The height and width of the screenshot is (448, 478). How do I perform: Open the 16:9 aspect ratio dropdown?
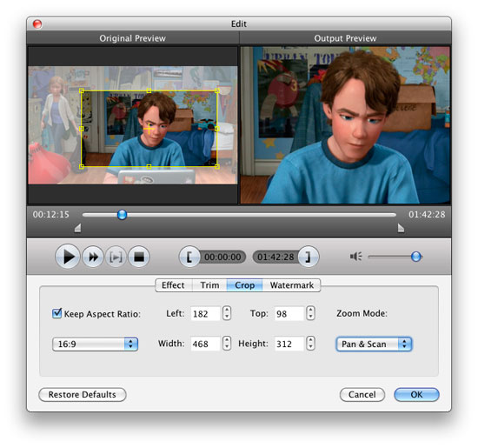click(x=95, y=344)
